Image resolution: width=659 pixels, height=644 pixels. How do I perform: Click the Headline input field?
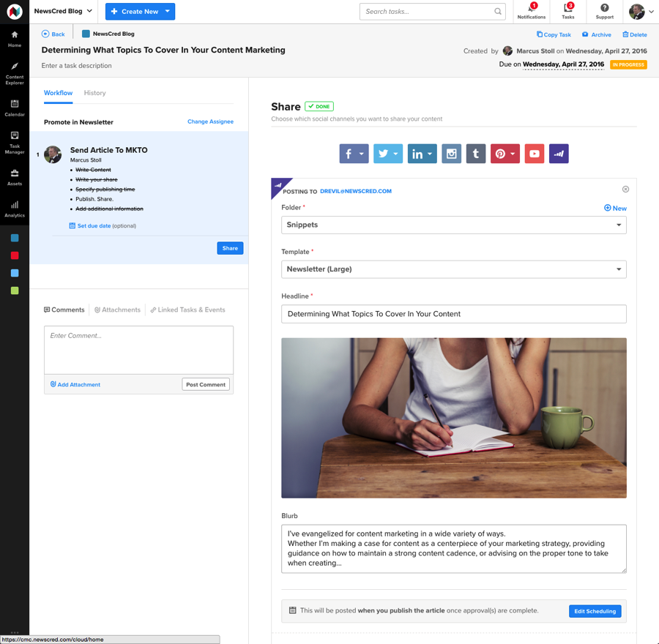[x=453, y=314]
